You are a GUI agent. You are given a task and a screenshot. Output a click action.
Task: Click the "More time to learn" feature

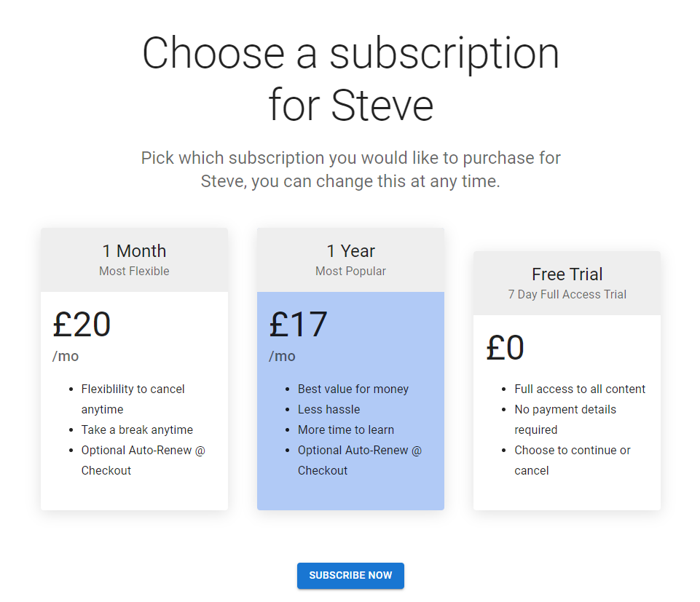click(346, 429)
